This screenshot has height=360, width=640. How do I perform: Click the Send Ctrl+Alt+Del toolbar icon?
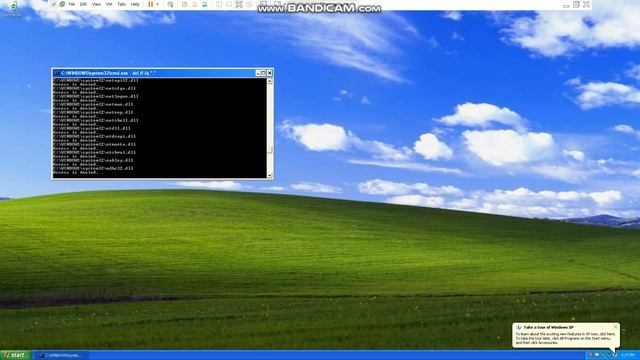click(x=170, y=4)
